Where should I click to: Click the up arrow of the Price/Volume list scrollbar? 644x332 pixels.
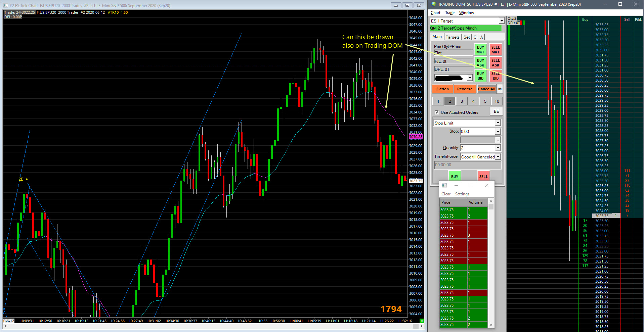[x=491, y=201]
